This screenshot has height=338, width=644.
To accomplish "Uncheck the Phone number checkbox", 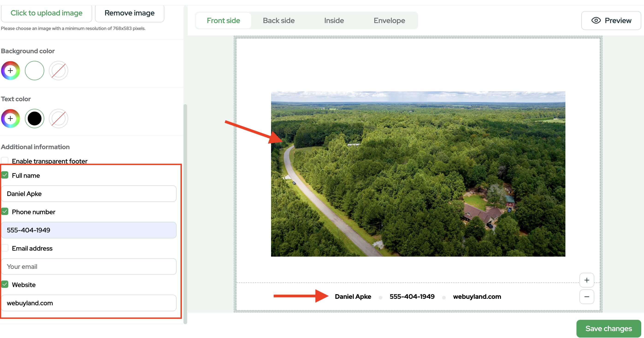I will coord(5,211).
